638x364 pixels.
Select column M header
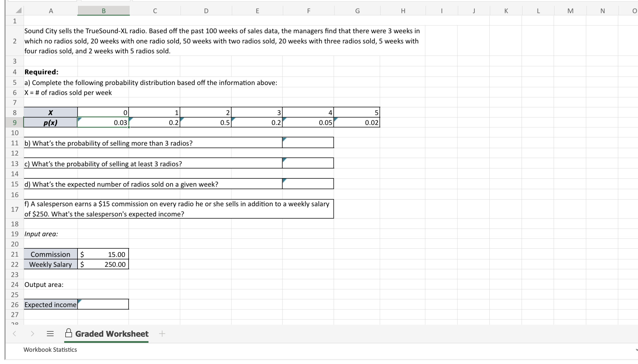(570, 11)
